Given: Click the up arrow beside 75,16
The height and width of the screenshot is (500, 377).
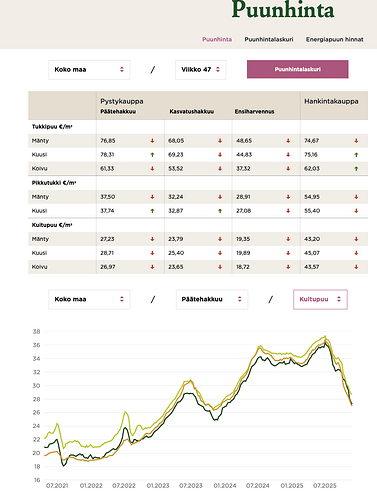Looking at the screenshot, I should pos(356,155).
